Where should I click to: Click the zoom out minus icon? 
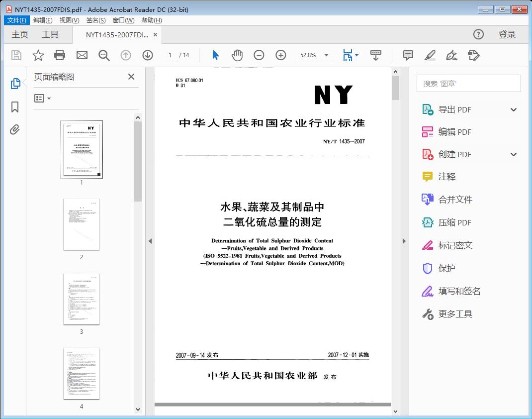(x=259, y=55)
